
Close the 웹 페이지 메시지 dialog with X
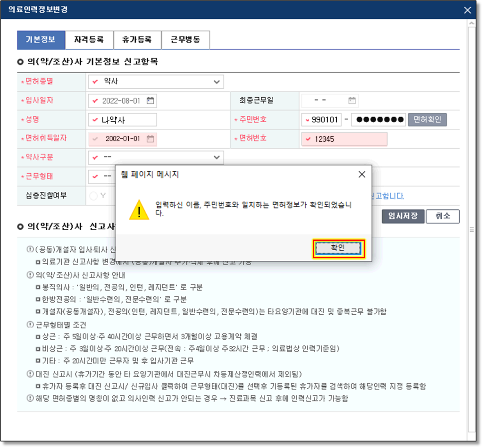[362, 175]
